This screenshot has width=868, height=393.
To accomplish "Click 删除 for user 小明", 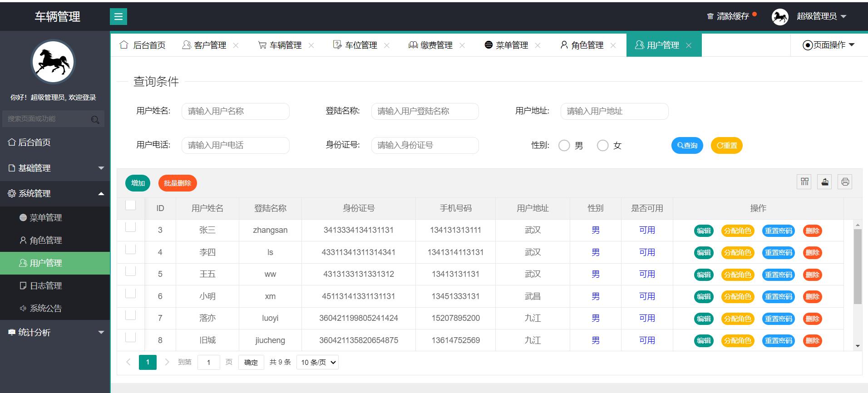I will [812, 297].
